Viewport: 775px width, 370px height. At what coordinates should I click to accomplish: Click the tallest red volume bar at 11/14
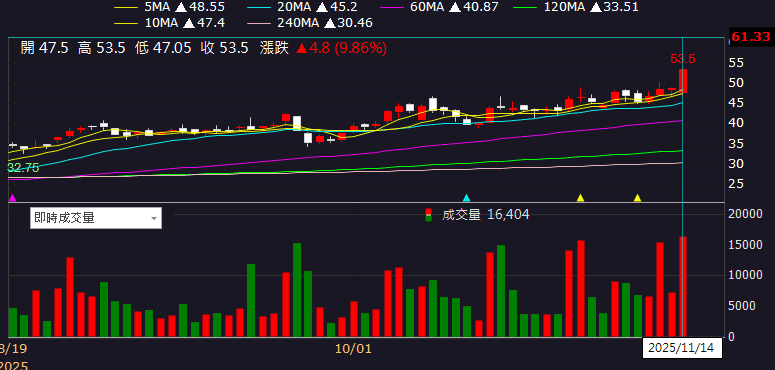click(x=683, y=287)
